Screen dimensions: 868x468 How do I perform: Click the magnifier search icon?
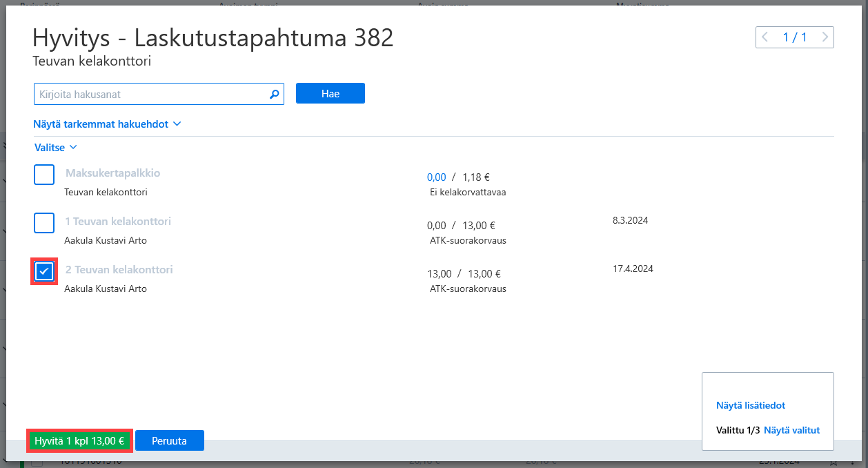tap(274, 94)
